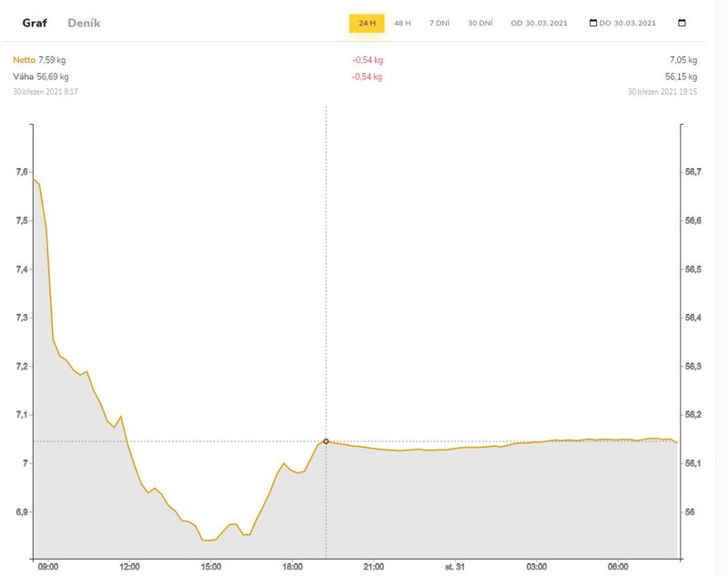Choose the 7 DNÍ range

440,23
